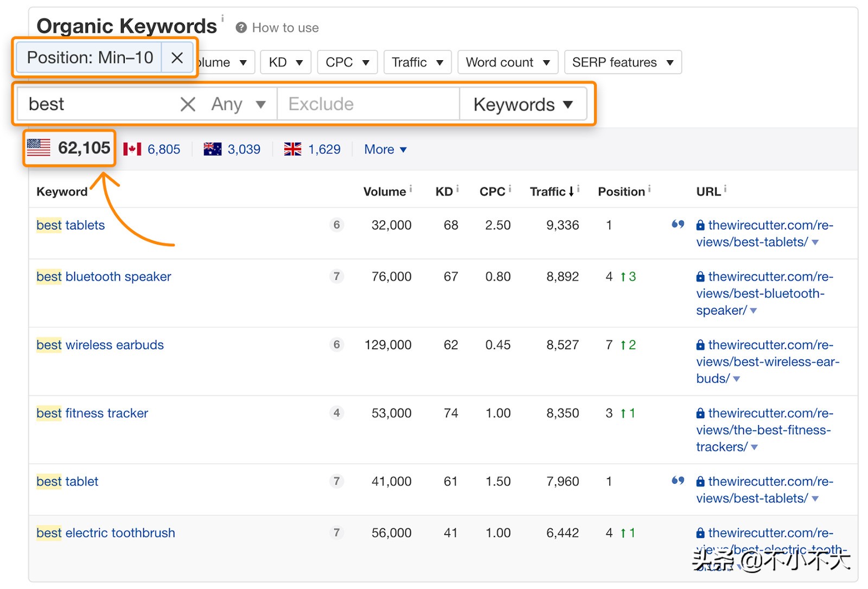Switch to Canada flag keyword results

pos(152,149)
